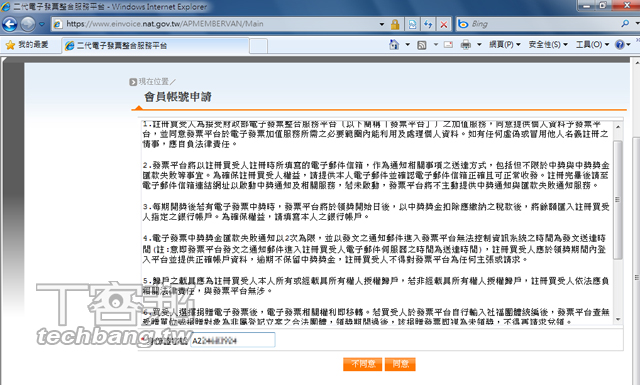Grab the terms box scrollbar thumb
This screenshot has width=640, height=385.
pos(618,200)
